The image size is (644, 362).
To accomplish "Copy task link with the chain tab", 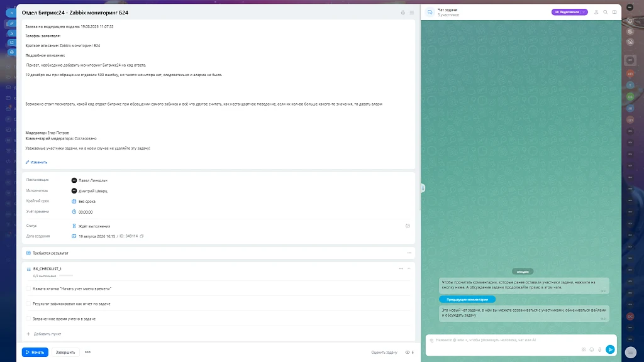I will click(12, 23).
